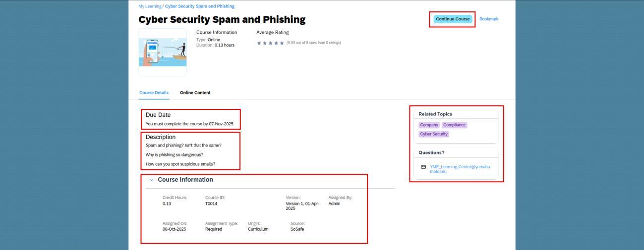644x250 pixels.
Task: Click the third rating star
Action: (x=270, y=43)
